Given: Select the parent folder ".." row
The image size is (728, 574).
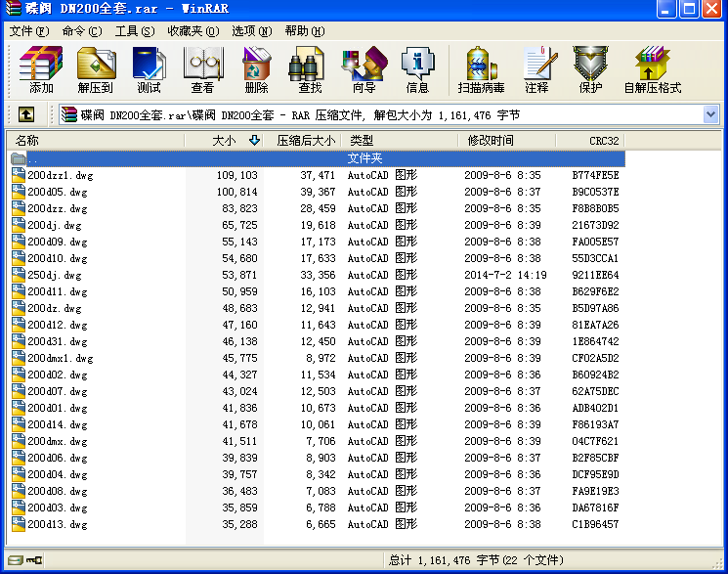Looking at the screenshot, I should pos(318,158).
